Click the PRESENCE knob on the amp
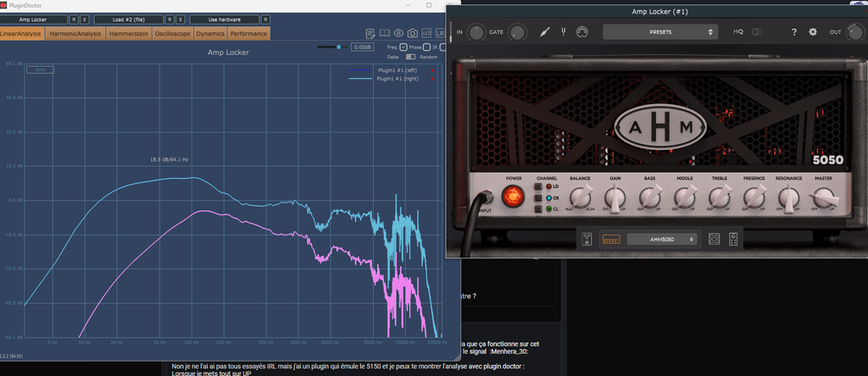 click(x=754, y=196)
